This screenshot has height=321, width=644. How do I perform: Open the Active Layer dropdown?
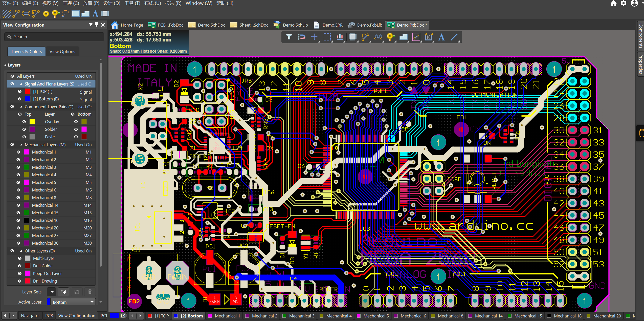(71, 302)
